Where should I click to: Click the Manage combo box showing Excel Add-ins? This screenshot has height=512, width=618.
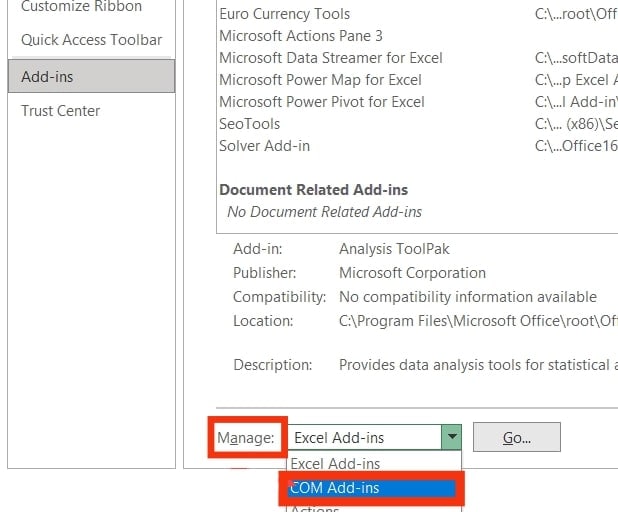click(374, 437)
